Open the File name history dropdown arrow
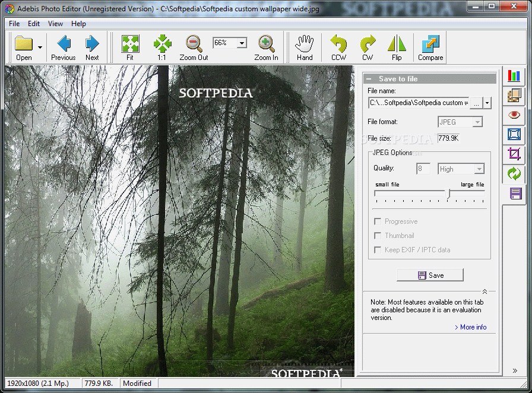 (x=487, y=103)
